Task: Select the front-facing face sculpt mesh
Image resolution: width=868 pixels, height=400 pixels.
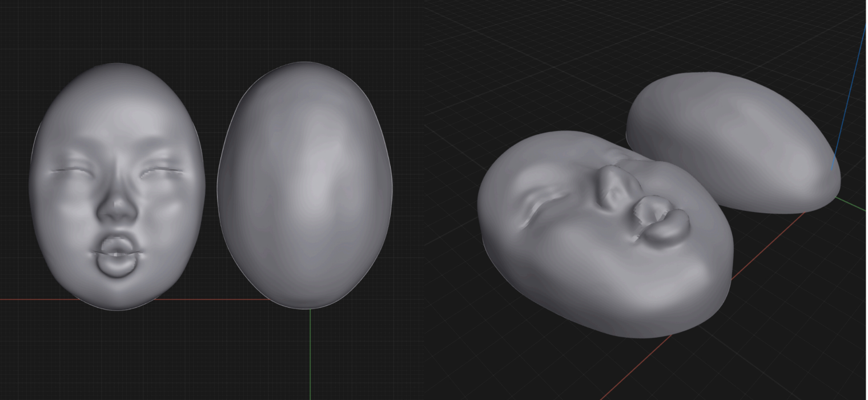Action: coord(117,187)
